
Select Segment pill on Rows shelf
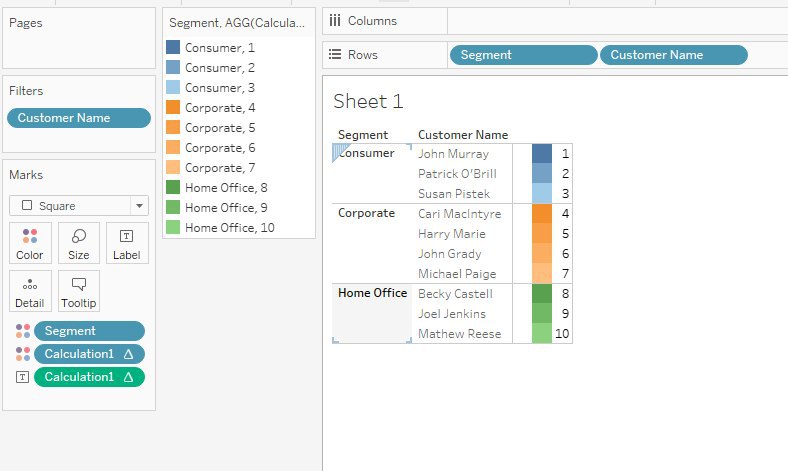point(523,55)
